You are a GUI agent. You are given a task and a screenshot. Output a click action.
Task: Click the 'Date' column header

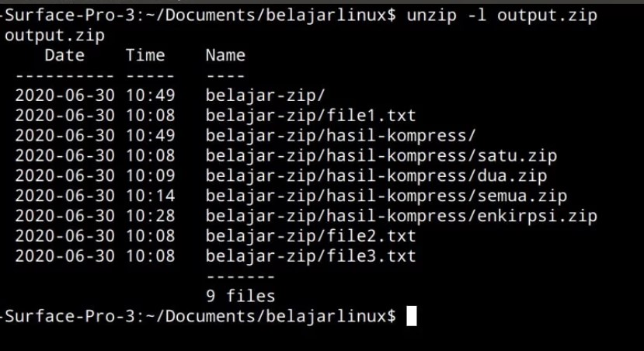pos(64,55)
